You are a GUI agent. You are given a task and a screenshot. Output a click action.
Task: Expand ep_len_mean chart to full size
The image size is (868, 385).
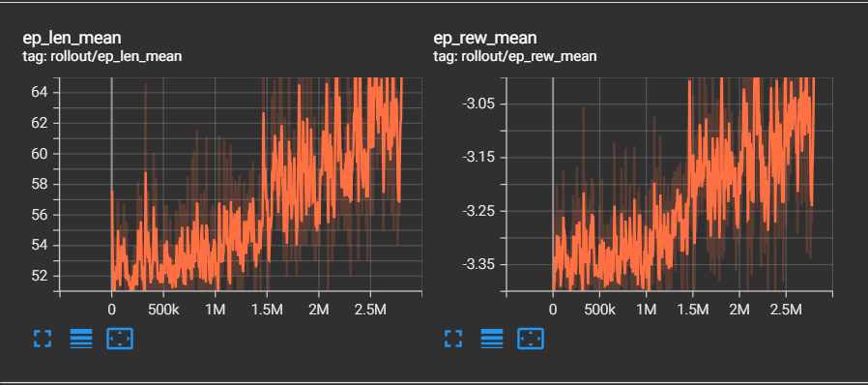pyautogui.click(x=43, y=339)
